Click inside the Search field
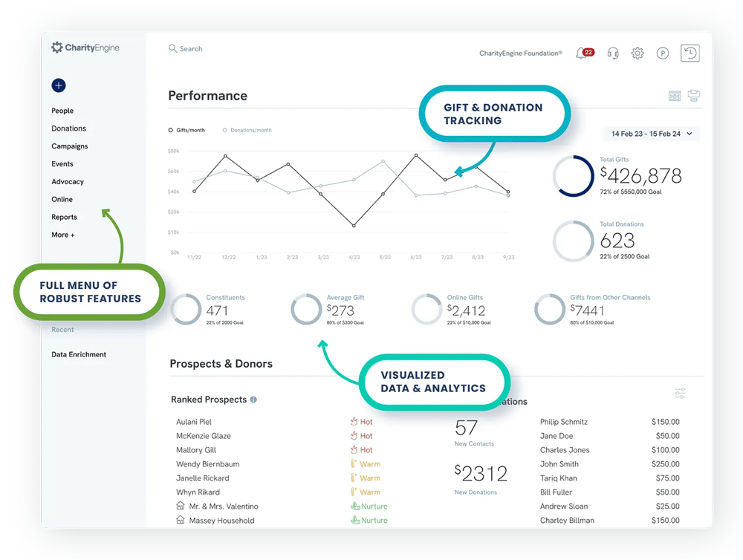743x560 pixels. pos(190,48)
